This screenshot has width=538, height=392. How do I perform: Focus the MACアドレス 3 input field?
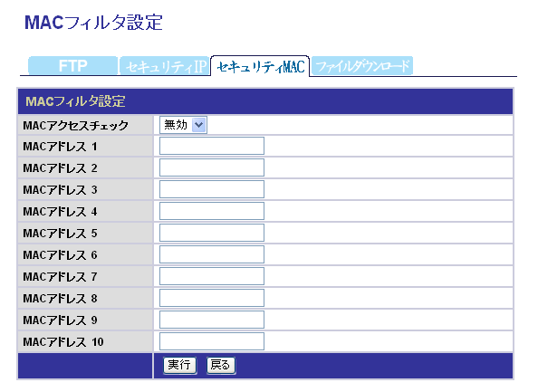(x=212, y=189)
